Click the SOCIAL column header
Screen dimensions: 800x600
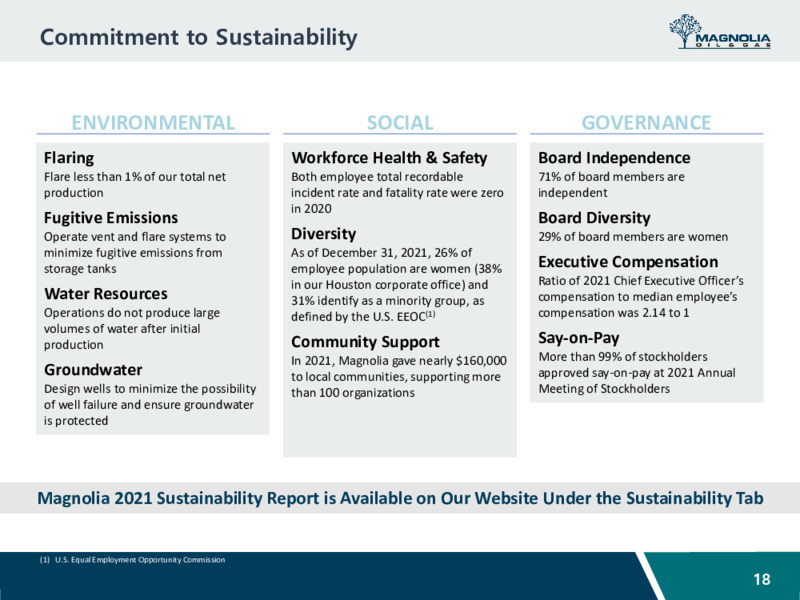pos(400,122)
